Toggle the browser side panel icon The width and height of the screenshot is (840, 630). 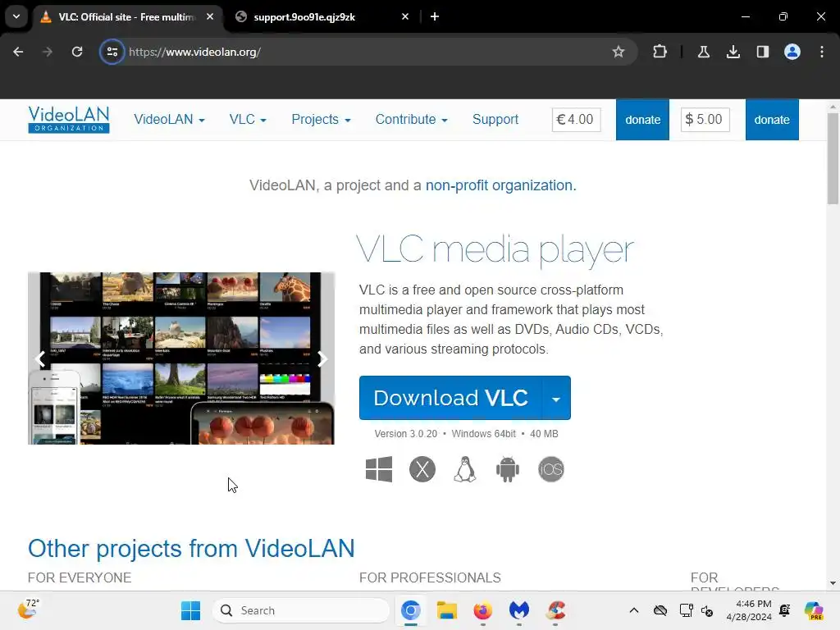(762, 52)
